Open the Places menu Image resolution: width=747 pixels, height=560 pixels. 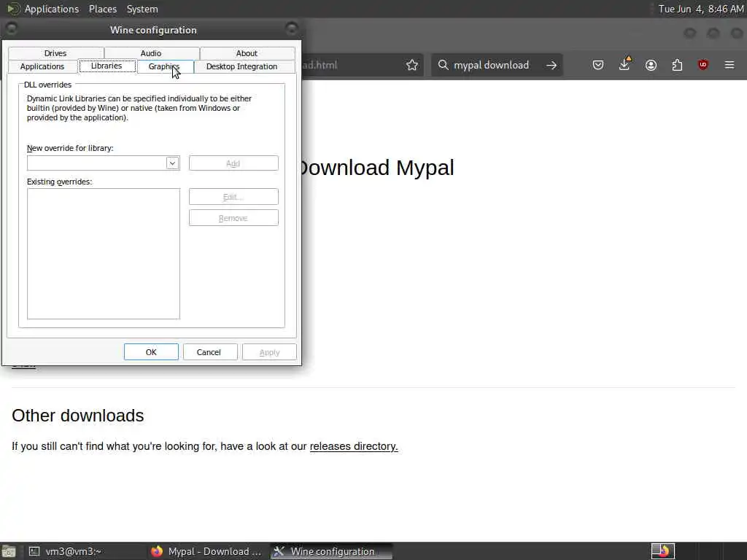click(x=103, y=9)
